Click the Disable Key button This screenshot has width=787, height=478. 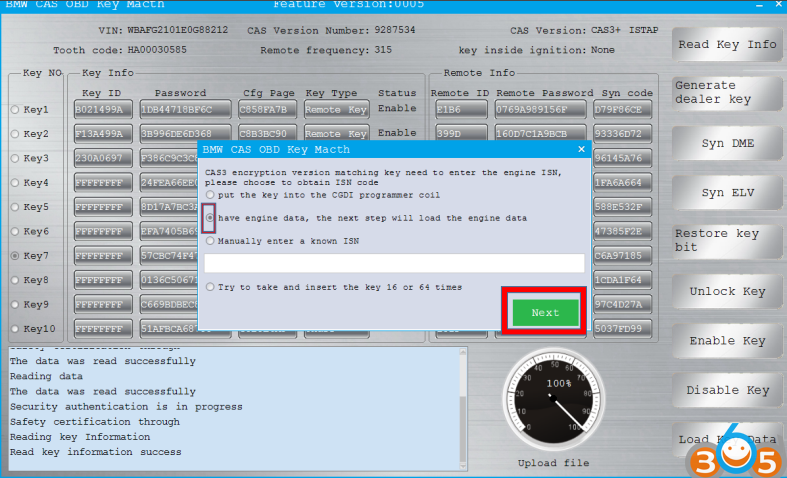click(x=726, y=390)
